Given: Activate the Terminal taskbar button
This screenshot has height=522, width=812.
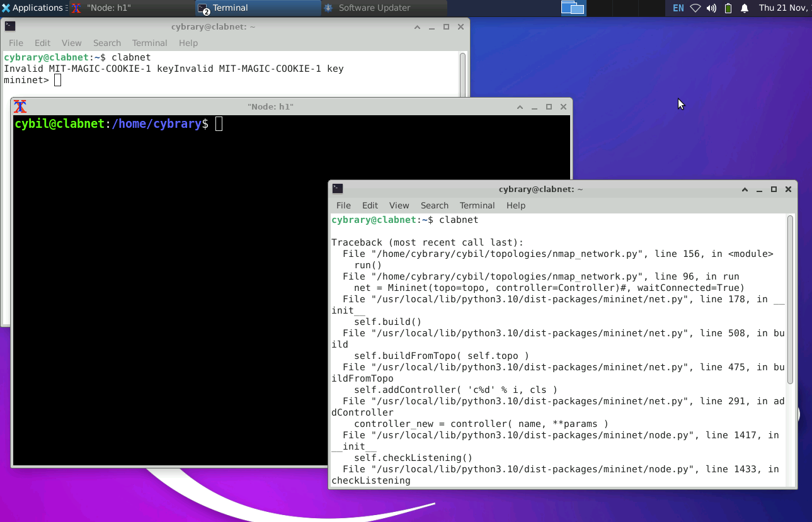Looking at the screenshot, I should click(230, 8).
